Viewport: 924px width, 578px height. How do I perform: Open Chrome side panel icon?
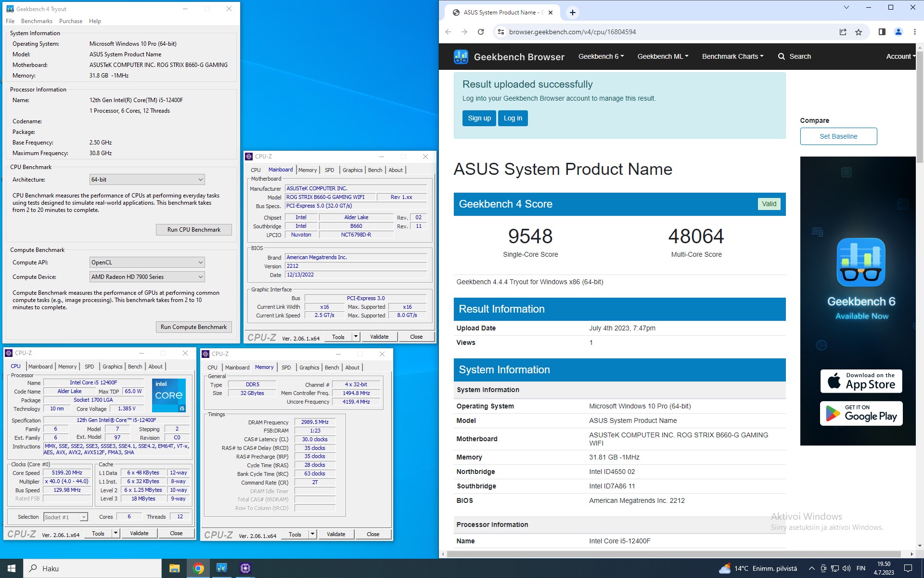[882, 32]
